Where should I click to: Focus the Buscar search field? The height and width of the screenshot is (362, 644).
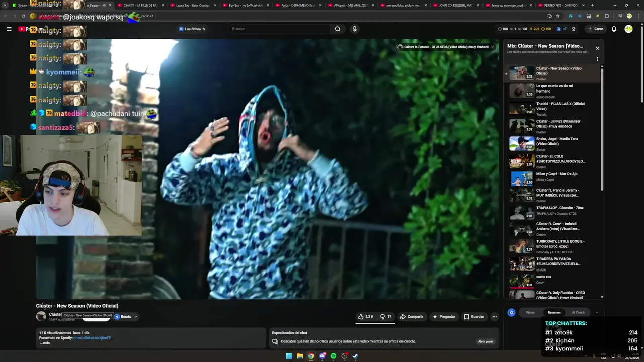click(x=280, y=29)
